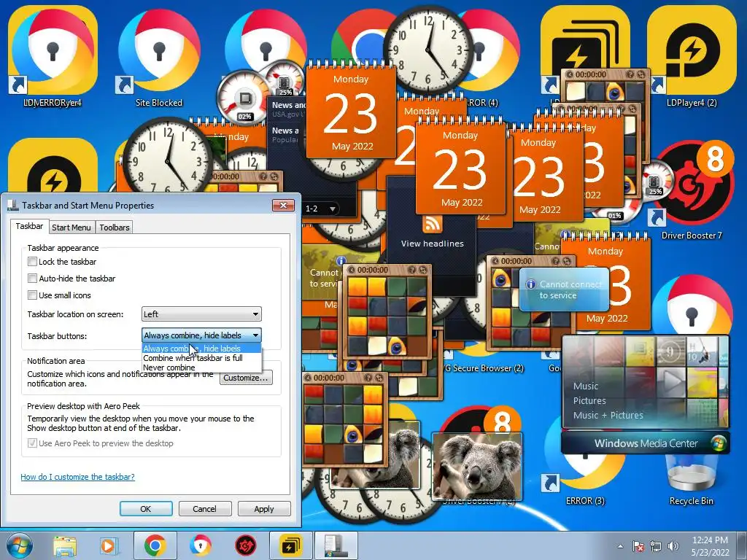Image resolution: width=747 pixels, height=560 pixels.
Task: Select Taskbar properties icon in taskbar
Action: tap(336, 545)
